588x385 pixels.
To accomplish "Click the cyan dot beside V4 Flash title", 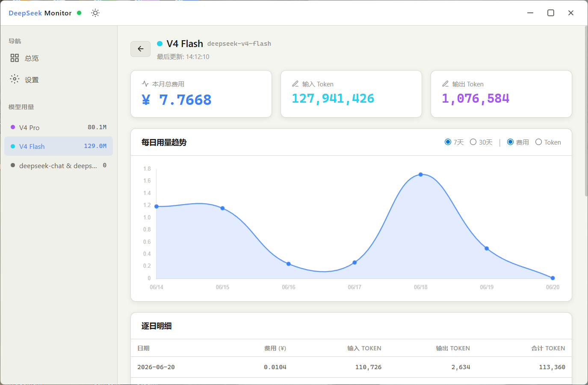I will point(160,44).
